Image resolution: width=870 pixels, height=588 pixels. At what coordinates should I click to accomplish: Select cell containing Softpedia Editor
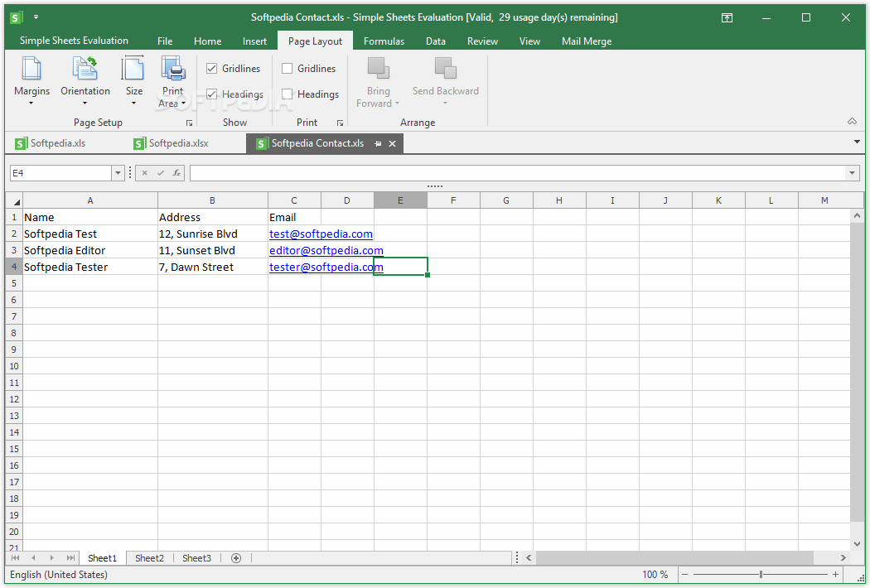pyautogui.click(x=89, y=251)
